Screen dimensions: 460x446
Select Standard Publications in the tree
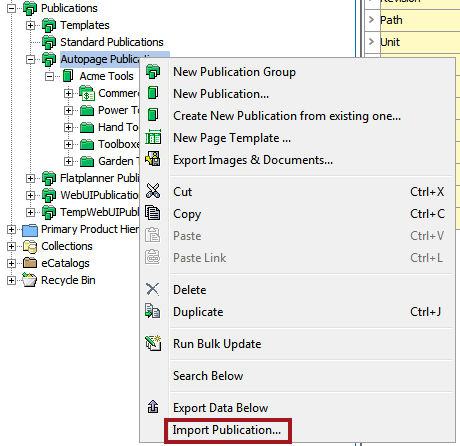[112, 42]
